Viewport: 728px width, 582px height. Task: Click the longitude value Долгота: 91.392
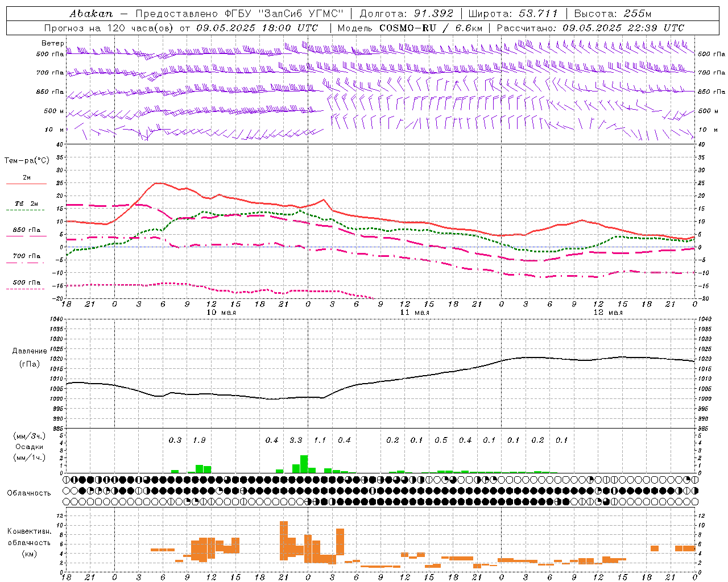406,14
